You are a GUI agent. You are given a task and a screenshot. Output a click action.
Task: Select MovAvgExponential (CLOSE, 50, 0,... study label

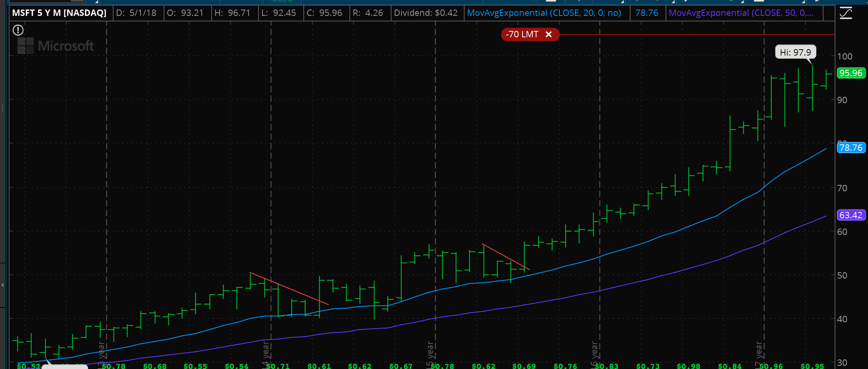741,13
